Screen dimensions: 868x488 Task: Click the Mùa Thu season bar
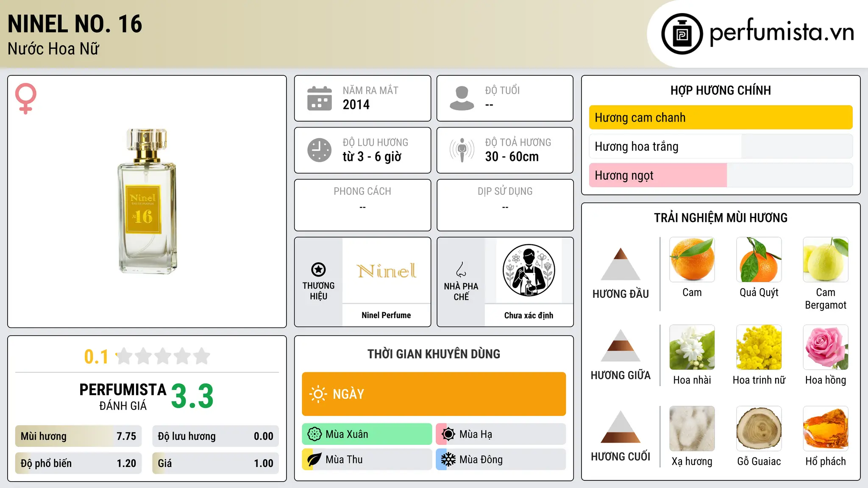(x=367, y=460)
